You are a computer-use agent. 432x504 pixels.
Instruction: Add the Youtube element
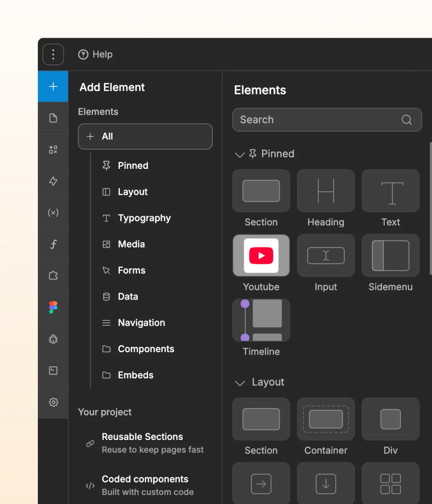(x=261, y=256)
